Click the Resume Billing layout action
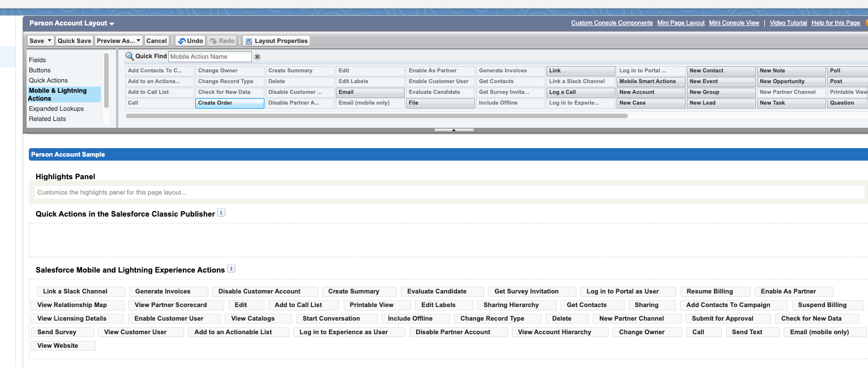 click(x=715, y=291)
